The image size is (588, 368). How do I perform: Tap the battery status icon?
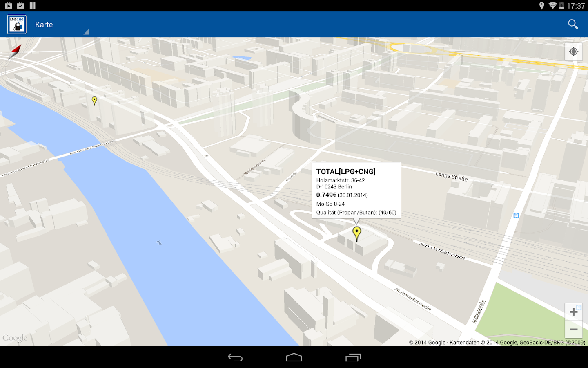tap(562, 6)
